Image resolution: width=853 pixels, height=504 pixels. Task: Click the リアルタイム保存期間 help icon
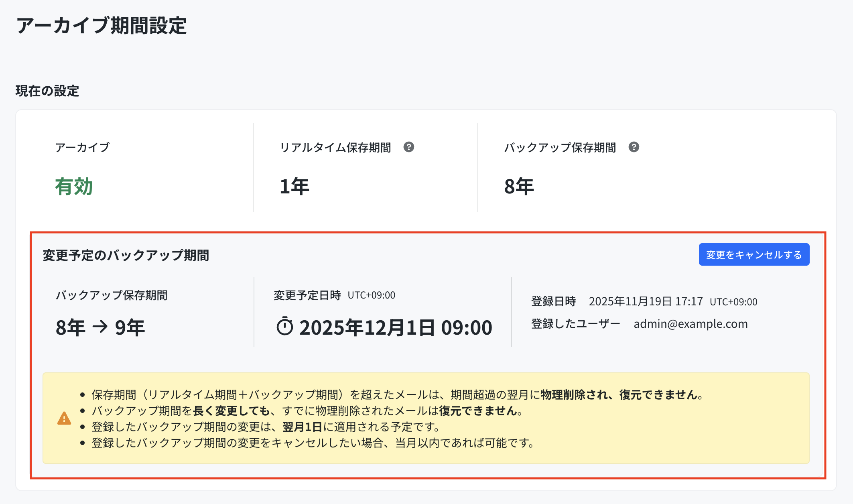click(x=409, y=147)
